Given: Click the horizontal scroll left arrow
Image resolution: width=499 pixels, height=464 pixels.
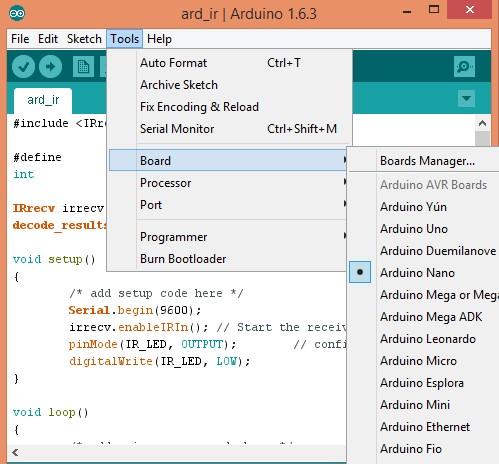Looking at the screenshot, I should [x=15, y=452].
